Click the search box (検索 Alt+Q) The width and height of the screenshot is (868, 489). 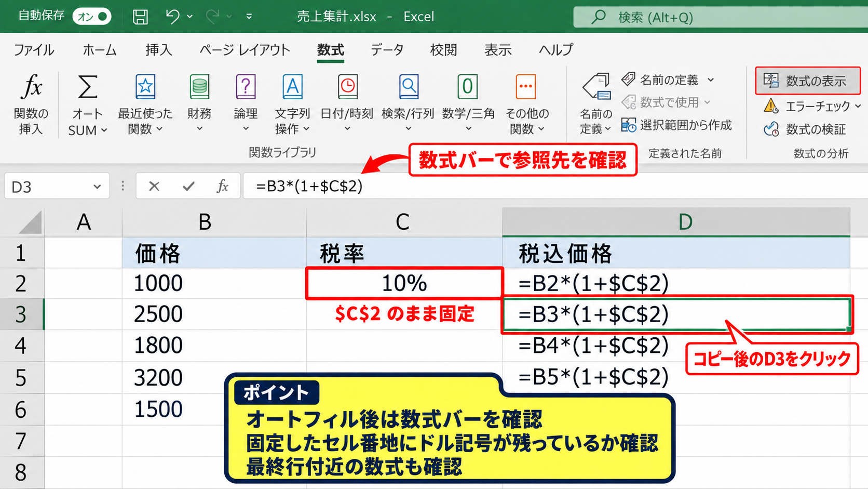(721, 17)
